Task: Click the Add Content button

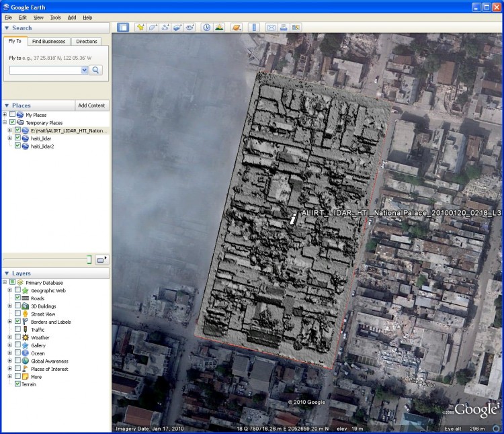Action: (x=91, y=105)
